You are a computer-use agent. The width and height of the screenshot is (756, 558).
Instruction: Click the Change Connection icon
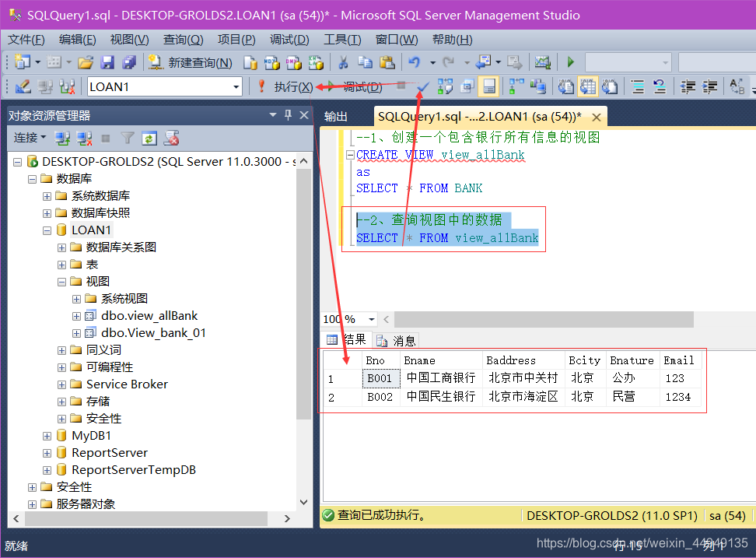(x=67, y=87)
